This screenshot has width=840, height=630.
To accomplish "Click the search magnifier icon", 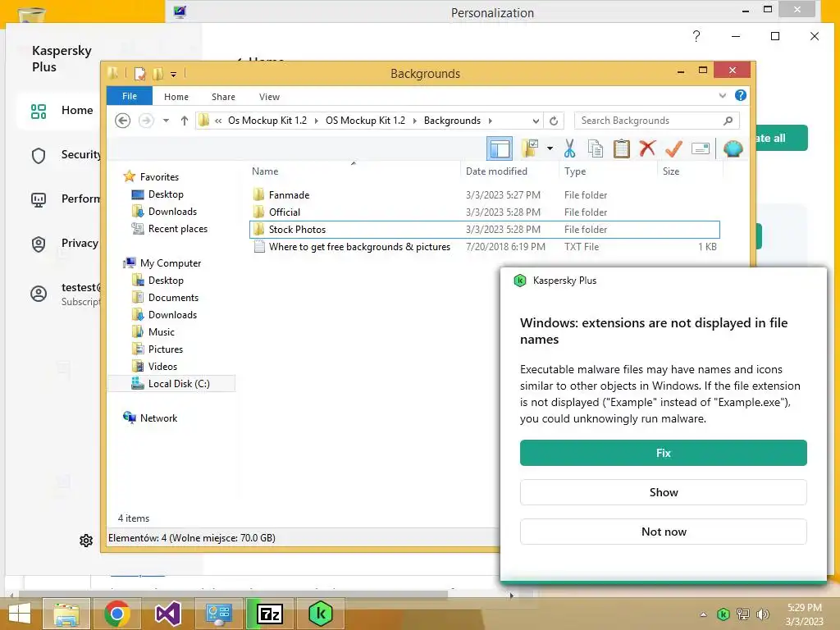I will pos(728,121).
